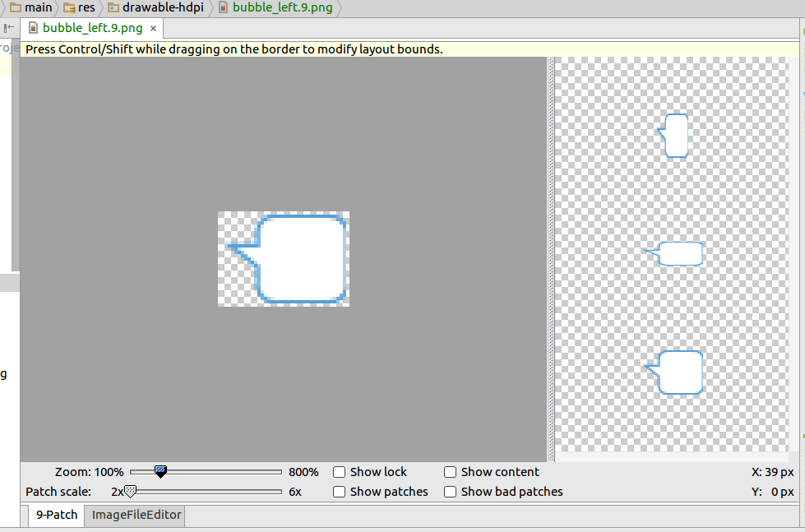Close the bubble_left.9.png editor tab
The width and height of the screenshot is (805, 532).
pos(153,28)
